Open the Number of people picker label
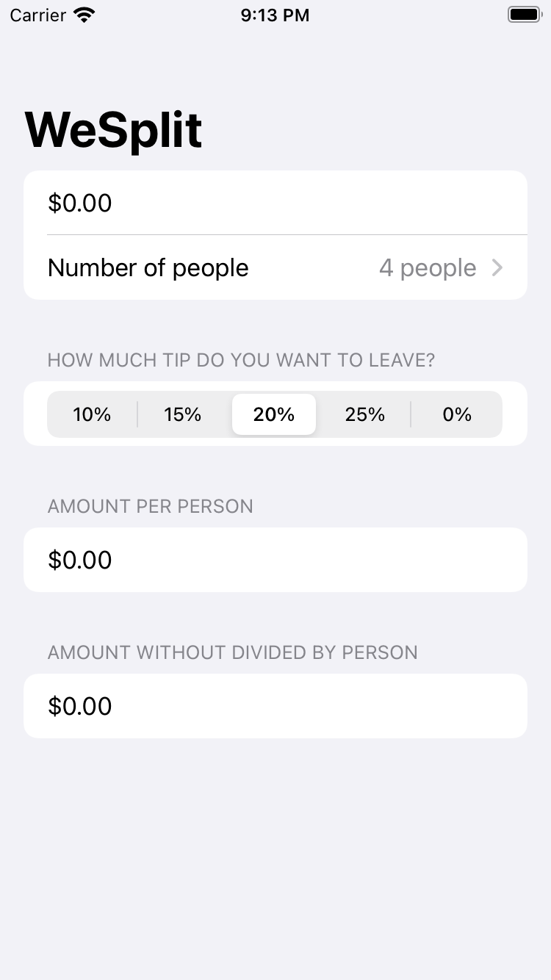The image size is (551, 980). [148, 268]
